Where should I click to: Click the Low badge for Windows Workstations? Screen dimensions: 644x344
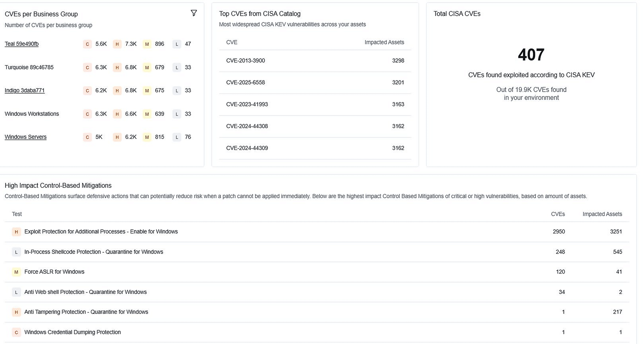click(177, 114)
